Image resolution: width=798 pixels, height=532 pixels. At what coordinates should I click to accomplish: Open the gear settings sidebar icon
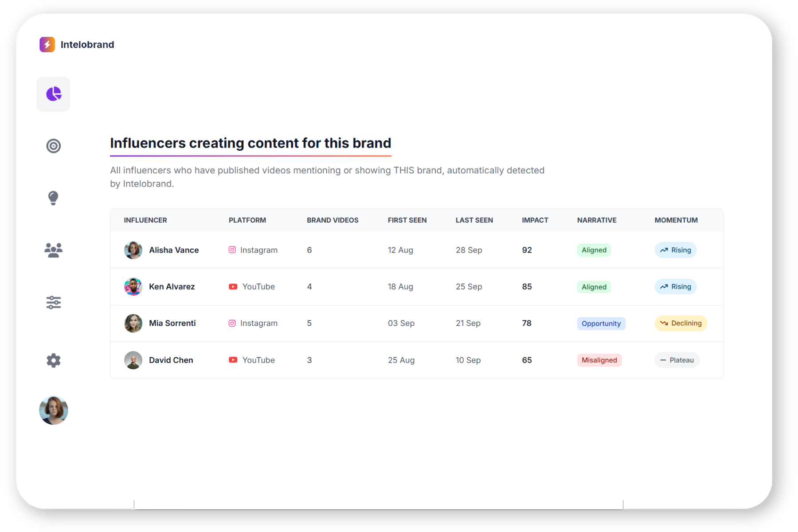tap(53, 360)
